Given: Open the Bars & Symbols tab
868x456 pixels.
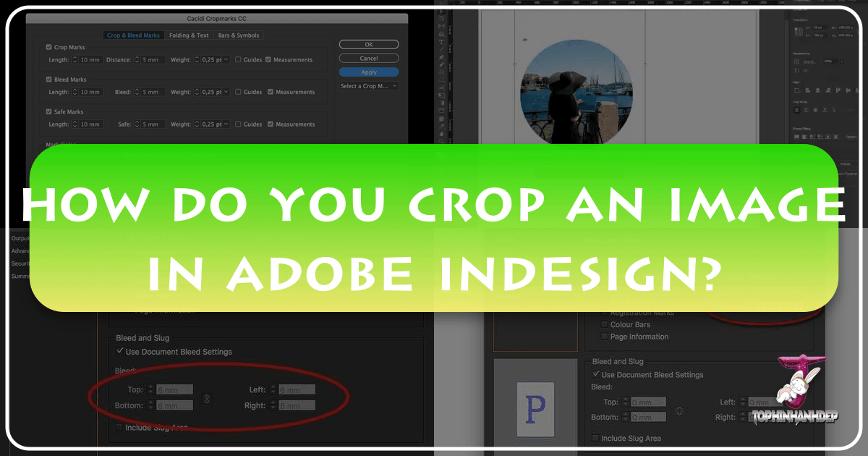Looking at the screenshot, I should pos(238,35).
